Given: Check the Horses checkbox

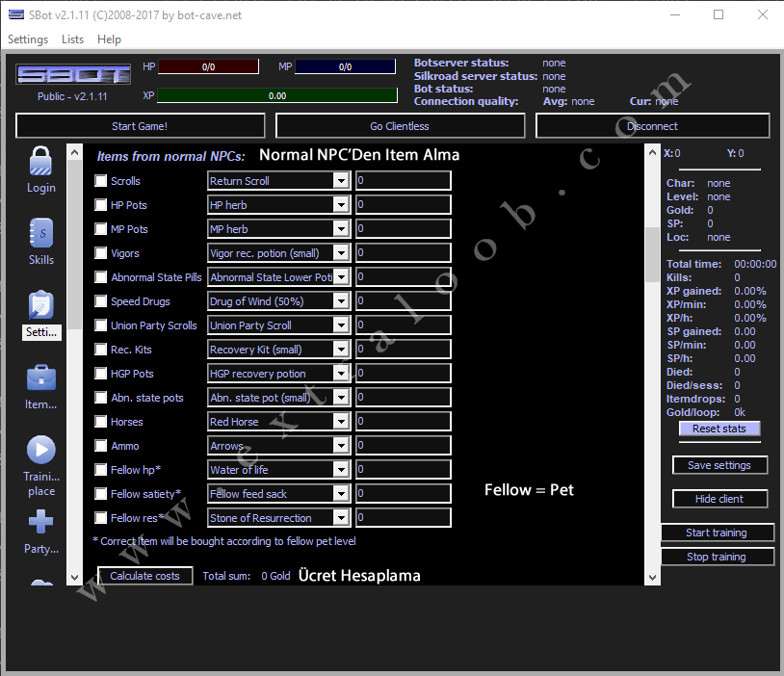Looking at the screenshot, I should click(101, 422).
